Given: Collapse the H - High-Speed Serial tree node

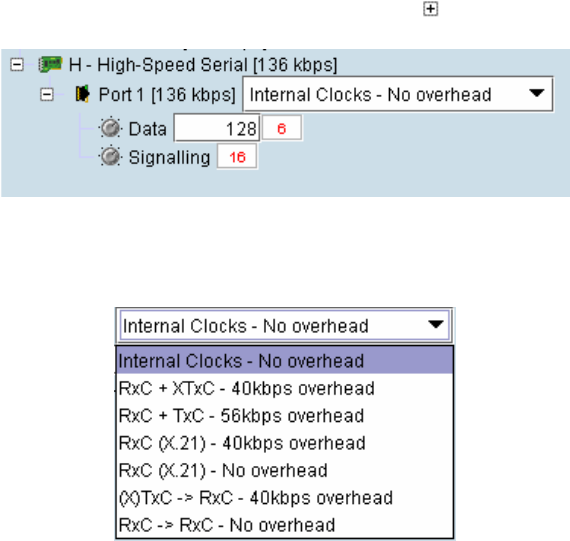Looking at the screenshot, I should [17, 65].
